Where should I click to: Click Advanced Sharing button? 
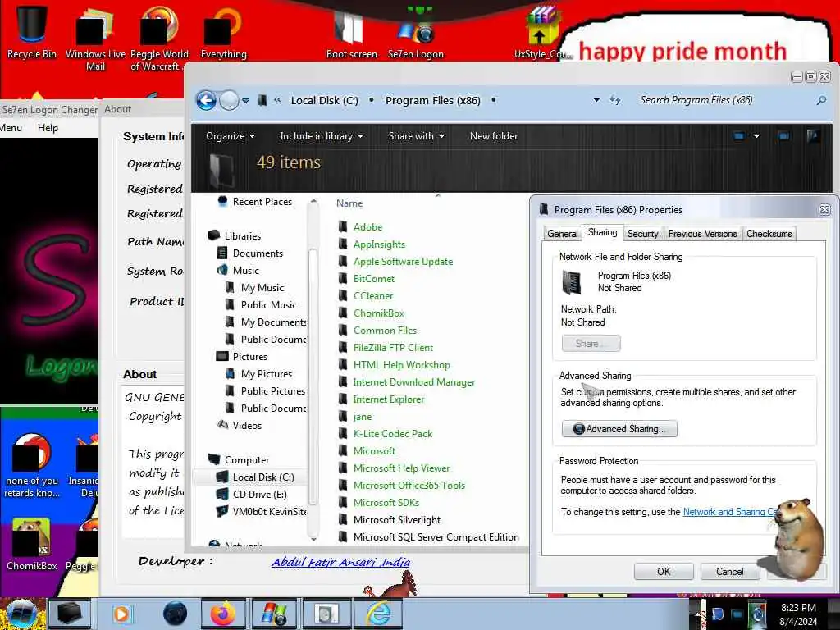tap(619, 428)
